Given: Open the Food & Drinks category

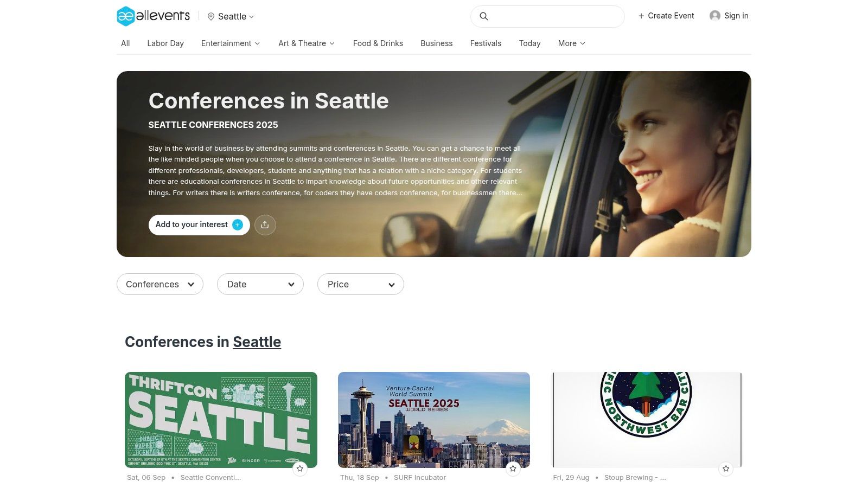Looking at the screenshot, I should tap(378, 43).
